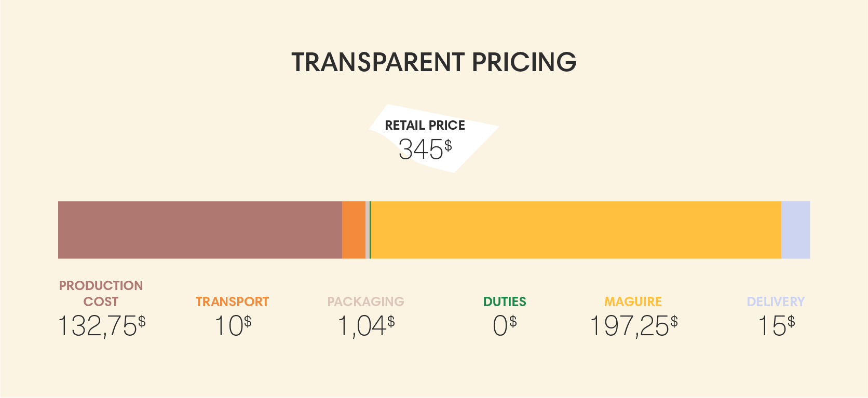Screen dimensions: 868x398
Task: Click the orange Transport bar segment
Action: click(354, 230)
